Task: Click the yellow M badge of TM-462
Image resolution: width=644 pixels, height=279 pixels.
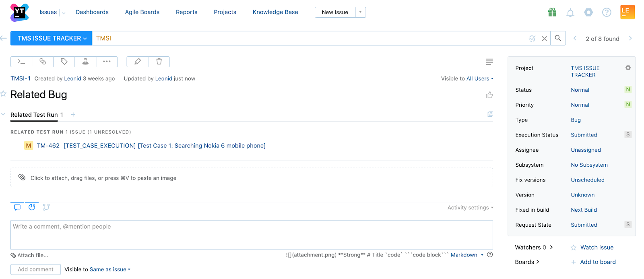Action: tap(29, 145)
